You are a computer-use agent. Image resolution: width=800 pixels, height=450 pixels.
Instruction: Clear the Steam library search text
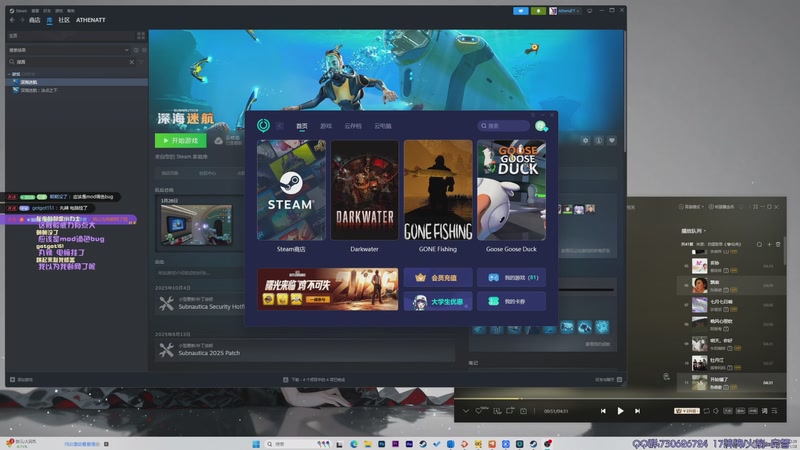point(132,62)
